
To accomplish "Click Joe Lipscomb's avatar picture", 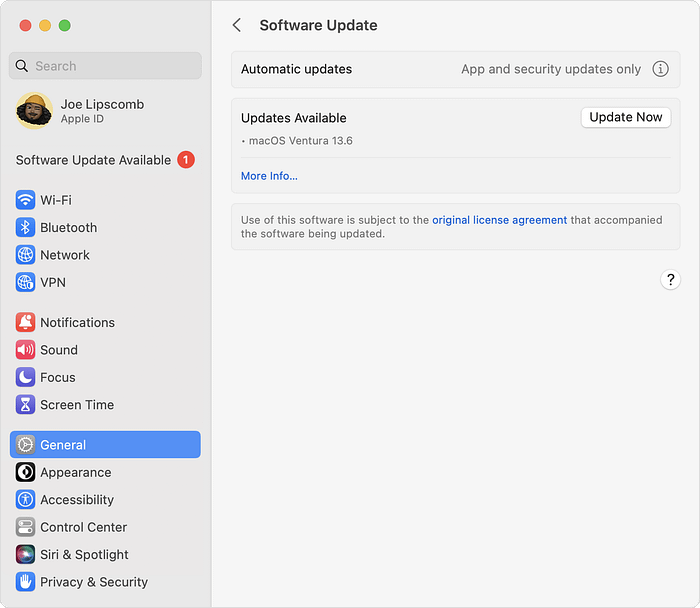I will 34,111.
